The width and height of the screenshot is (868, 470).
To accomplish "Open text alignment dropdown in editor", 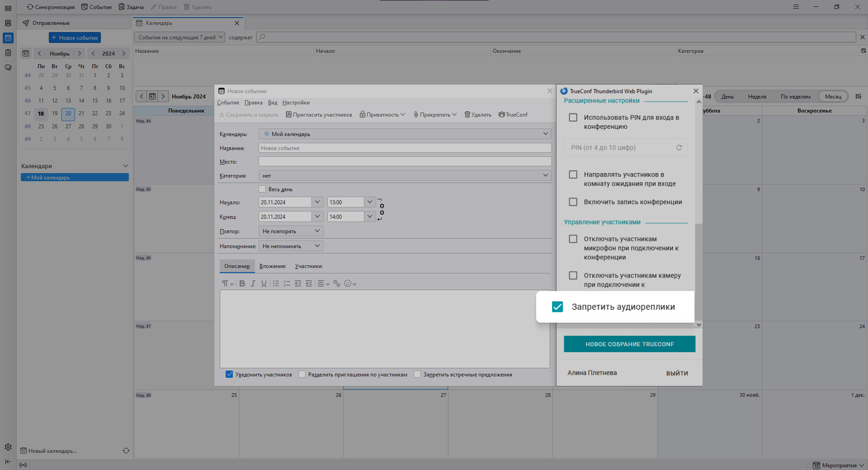I will tap(323, 283).
